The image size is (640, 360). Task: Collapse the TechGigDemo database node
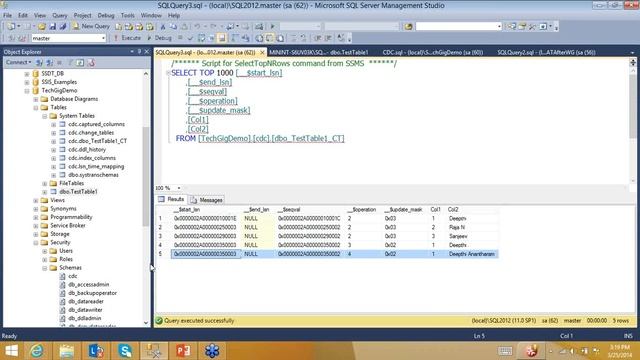(x=27, y=91)
